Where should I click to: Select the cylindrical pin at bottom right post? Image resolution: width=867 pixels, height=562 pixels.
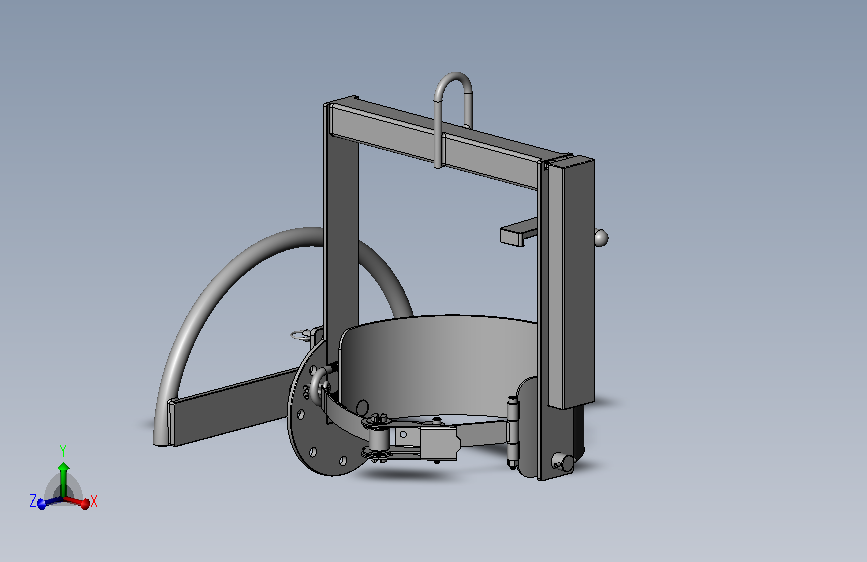[x=562, y=462]
